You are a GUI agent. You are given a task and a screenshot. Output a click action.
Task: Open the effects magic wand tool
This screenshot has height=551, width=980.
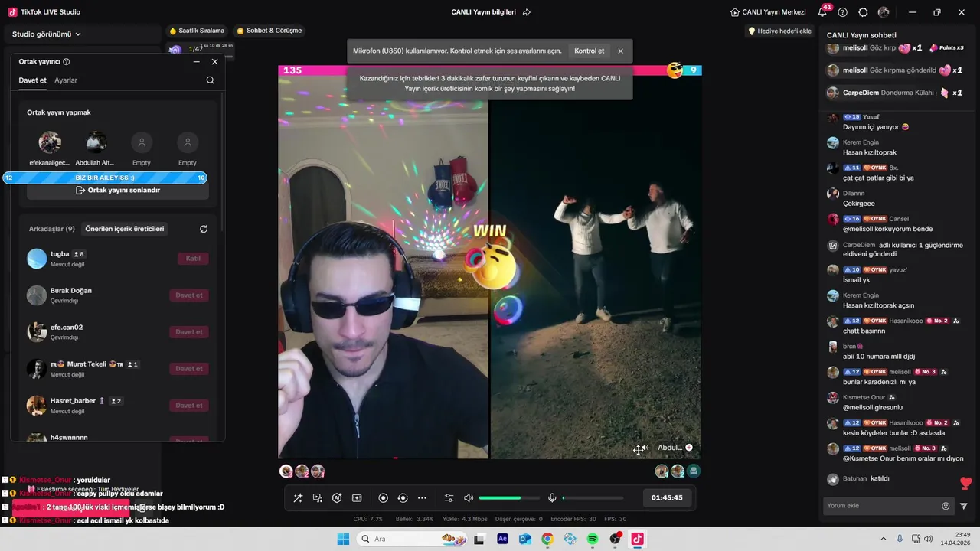tap(298, 498)
